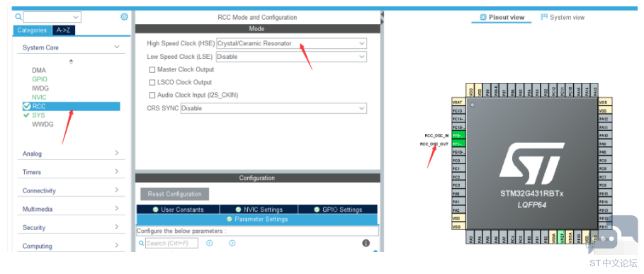The width and height of the screenshot is (644, 274).
Task: Open the User Constants tab
Action: 178,209
